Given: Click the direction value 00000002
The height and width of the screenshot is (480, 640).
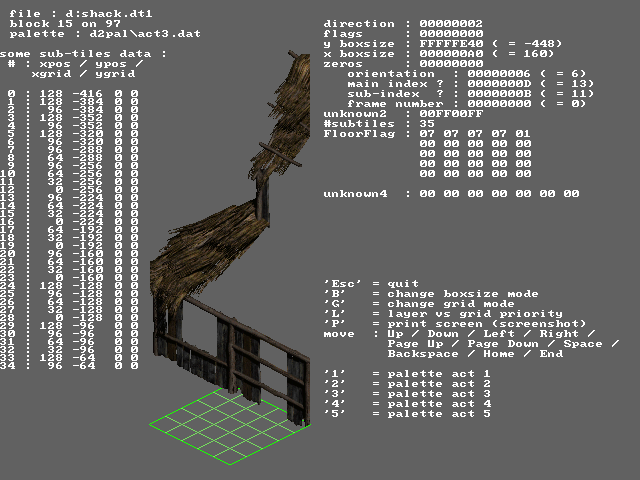Looking at the screenshot, I should [x=451, y=24].
